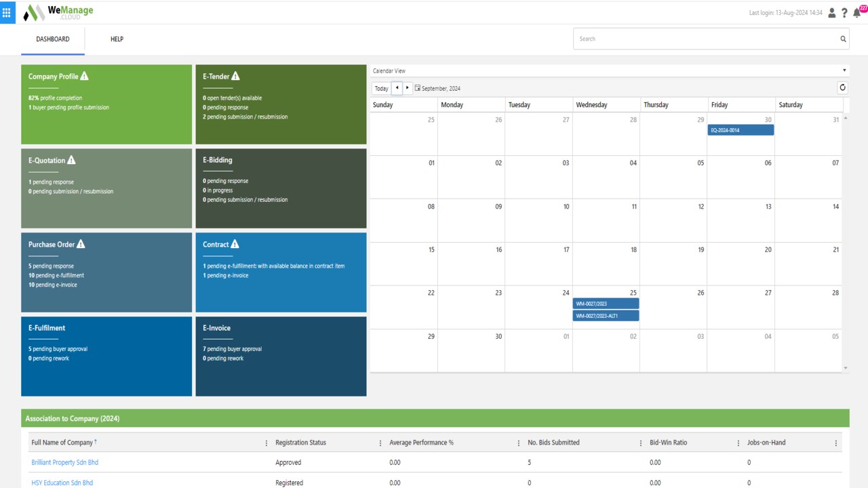Screen dimensions: 868x488
Task: Open the notifications bell icon
Action: point(856,13)
